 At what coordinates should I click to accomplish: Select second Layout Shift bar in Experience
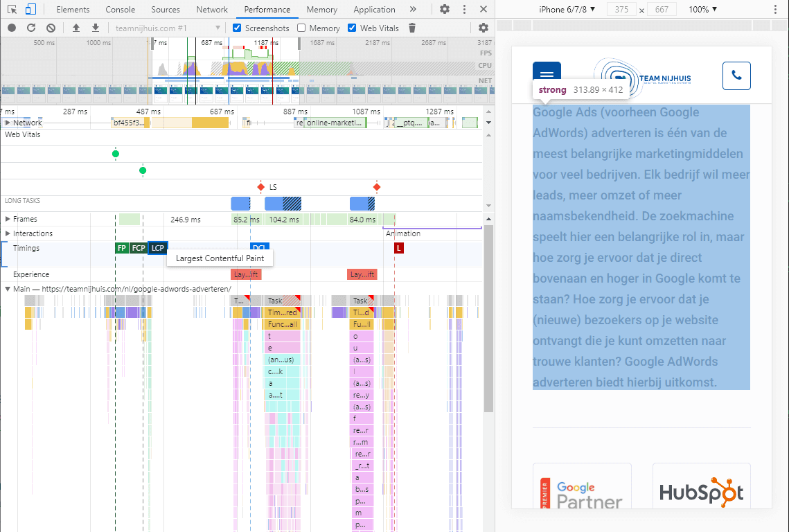tap(362, 274)
